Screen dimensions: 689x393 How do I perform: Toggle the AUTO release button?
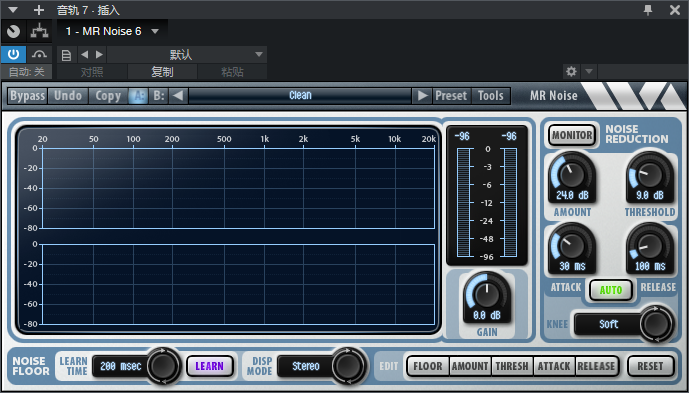pyautogui.click(x=611, y=290)
